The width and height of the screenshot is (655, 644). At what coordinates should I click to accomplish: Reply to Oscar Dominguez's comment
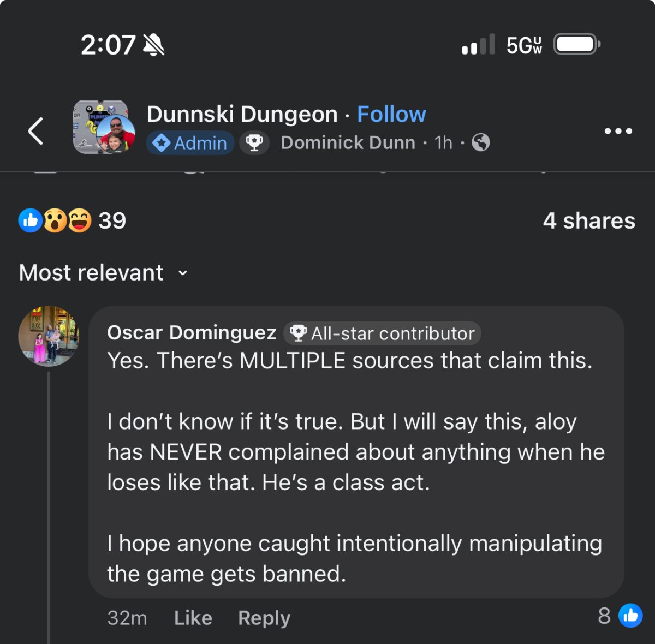pos(264,618)
